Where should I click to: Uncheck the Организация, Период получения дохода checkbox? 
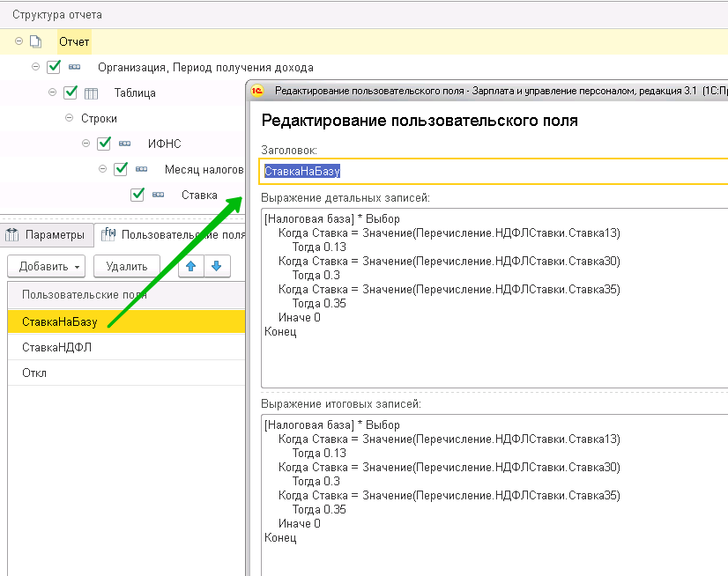(54, 67)
